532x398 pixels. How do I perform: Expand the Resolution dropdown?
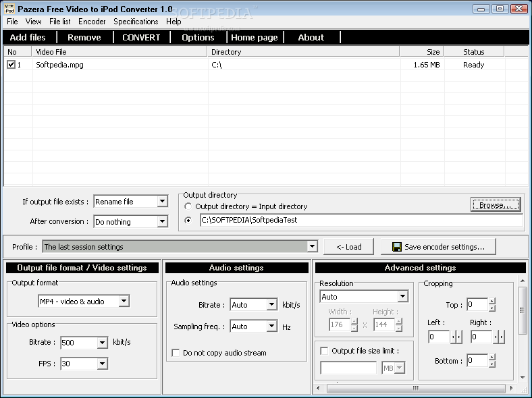pos(402,296)
